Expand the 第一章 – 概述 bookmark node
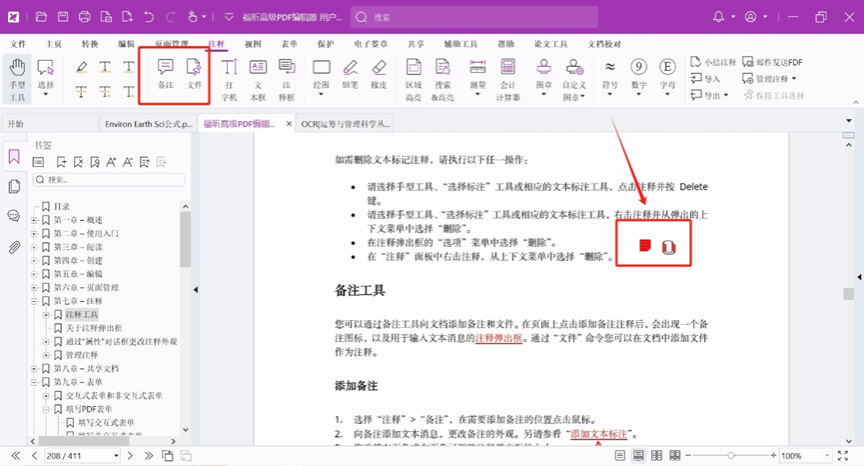Image resolution: width=864 pixels, height=466 pixels. coord(35,220)
